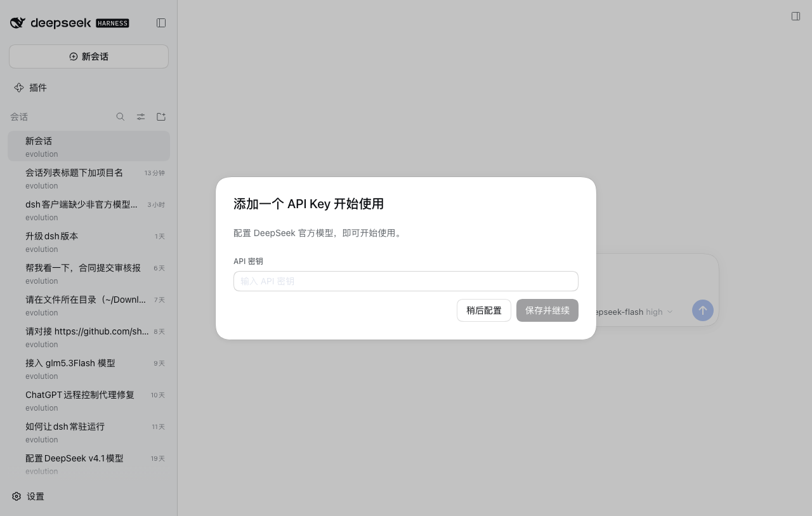Collapse the left sidebar panel icon
Viewport: 812px width, 516px height.
161,23
